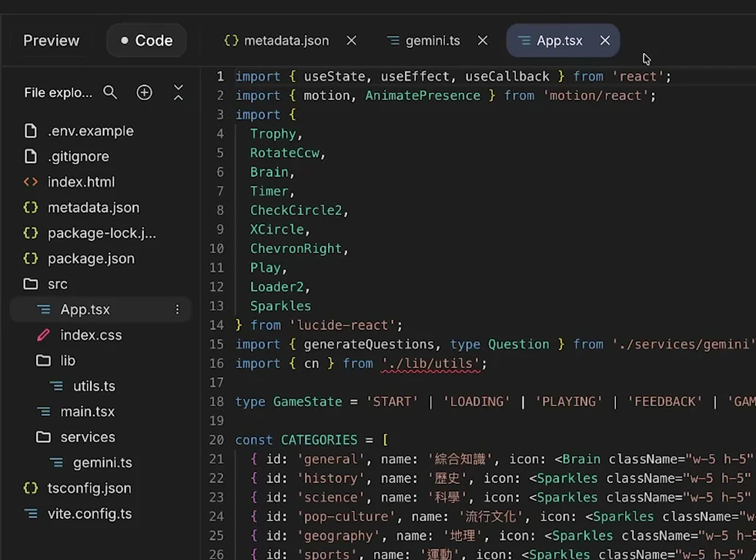Click 'CATEGORIES' constant on line 20

point(319,440)
